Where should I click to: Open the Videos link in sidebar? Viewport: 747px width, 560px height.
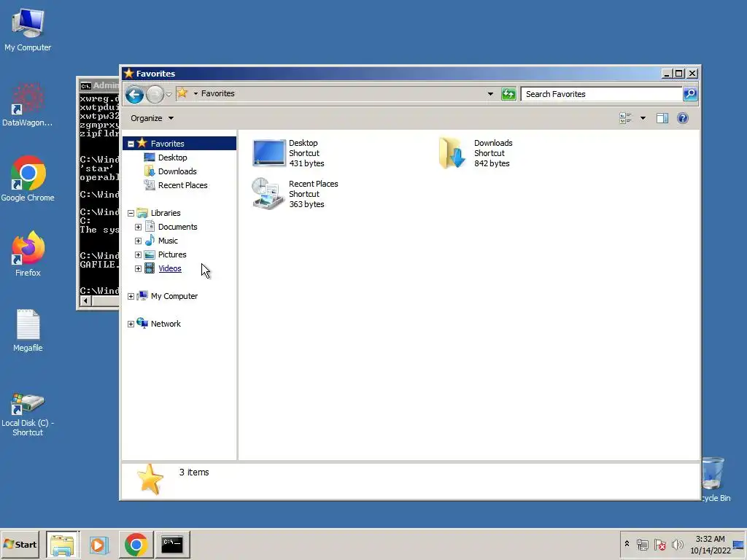point(169,268)
